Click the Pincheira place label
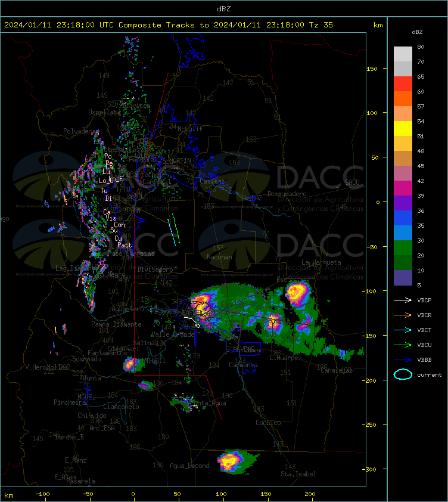The width and height of the screenshot is (448, 502). click(x=70, y=402)
